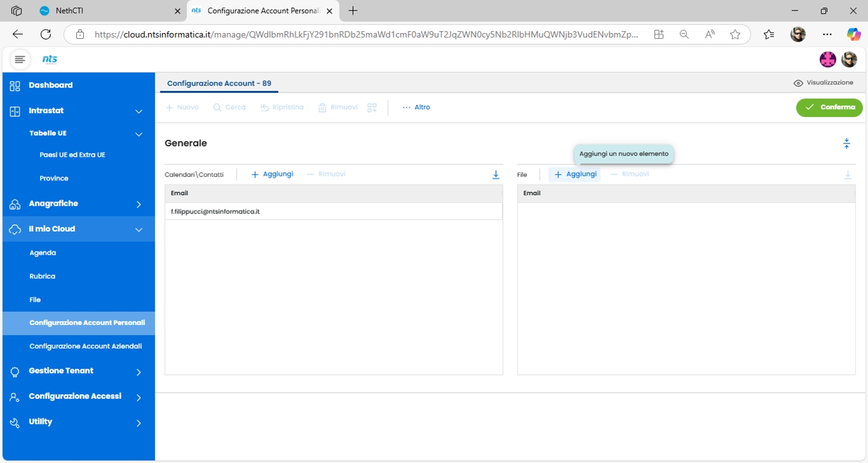Expand the Utility menu chevron
Viewport: 868px width, 463px height.
[x=138, y=423]
